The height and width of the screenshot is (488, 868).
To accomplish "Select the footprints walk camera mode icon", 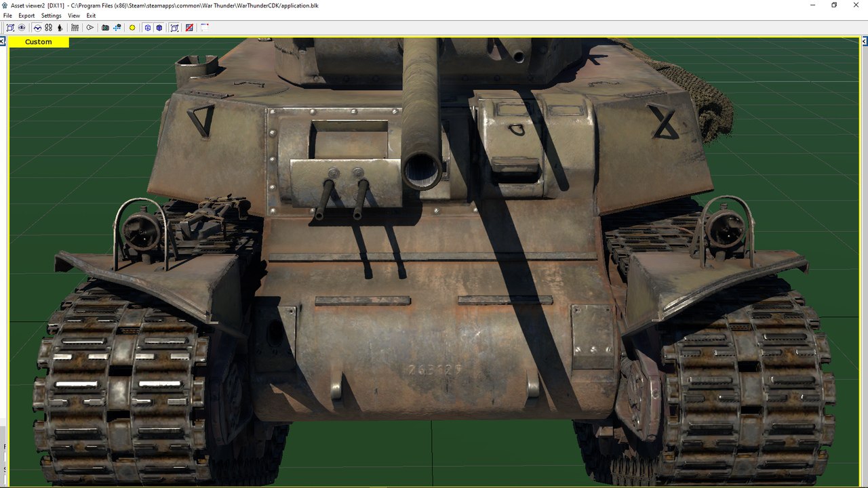I will click(48, 28).
